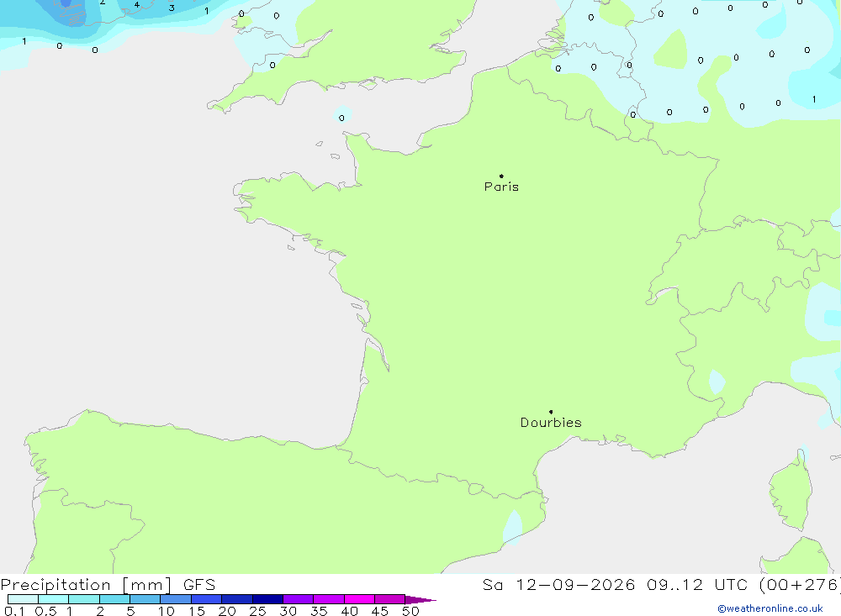841x616 pixels.
Task: Click the 30 mm purple legend swatch
Action: tap(298, 599)
